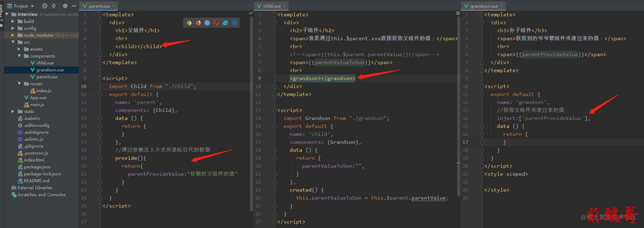Click the JS file icon beside main.js
This screenshot has height=228, width=644.
point(26,105)
